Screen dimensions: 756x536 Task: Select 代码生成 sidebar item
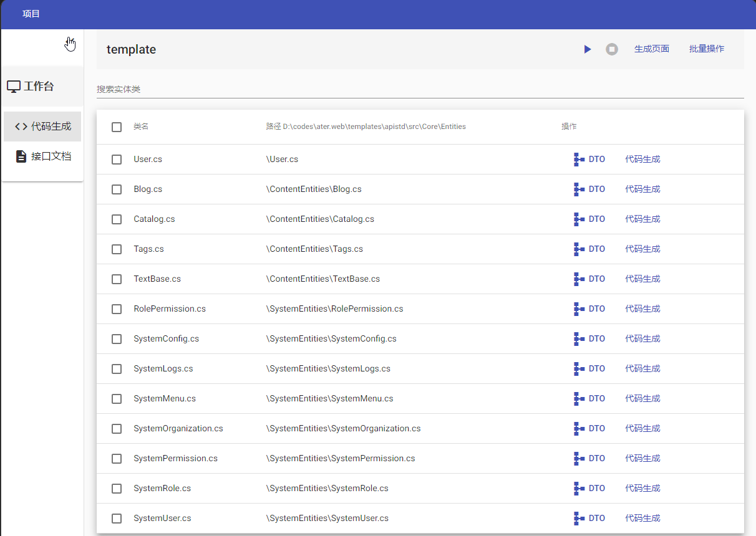(x=42, y=127)
